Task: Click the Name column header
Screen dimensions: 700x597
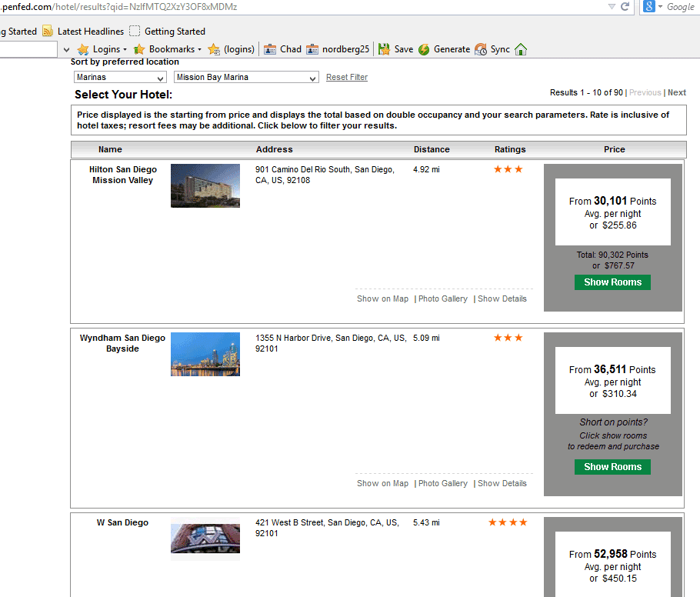Action: tap(110, 149)
